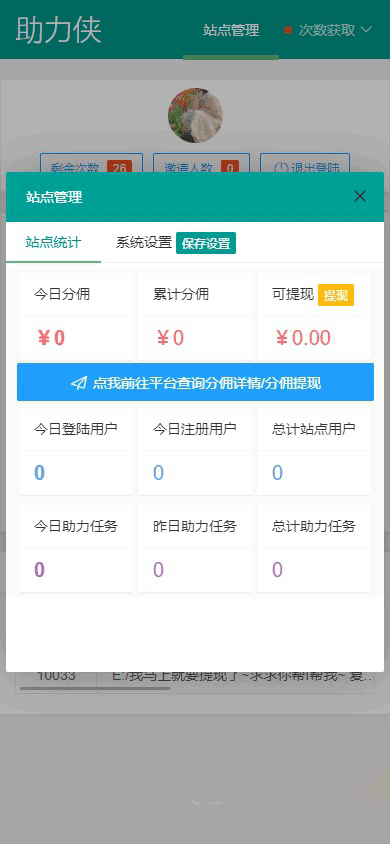Click the 退出登陆 power icon button
The height and width of the screenshot is (844, 390).
305,165
